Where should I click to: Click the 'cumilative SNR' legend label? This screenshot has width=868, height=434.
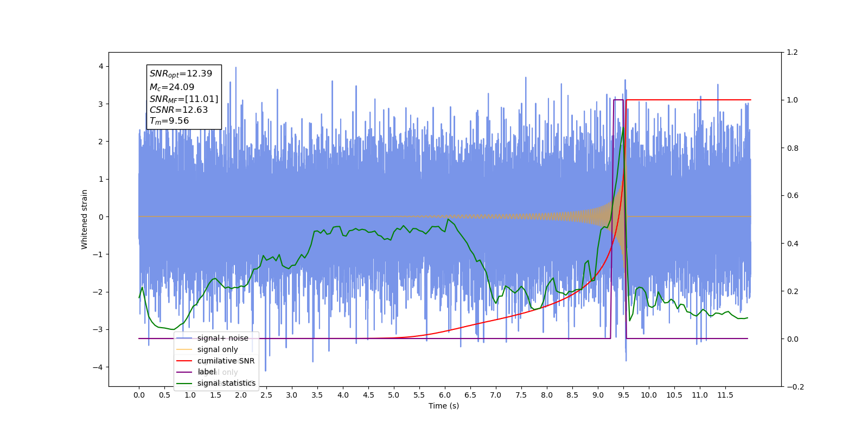[226, 361]
